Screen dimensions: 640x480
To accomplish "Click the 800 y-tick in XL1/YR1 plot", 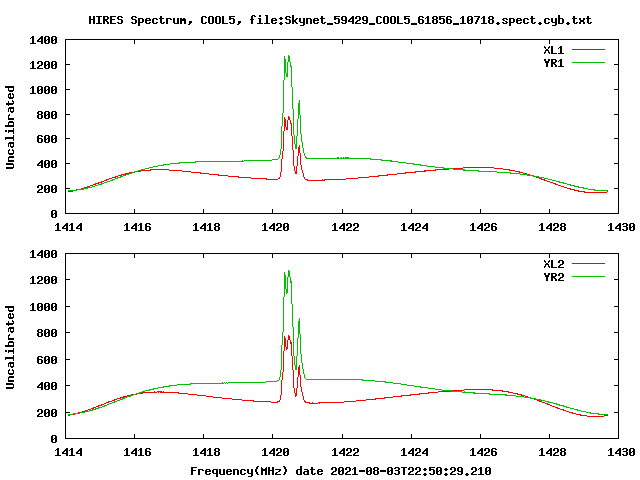I will 47,115.
